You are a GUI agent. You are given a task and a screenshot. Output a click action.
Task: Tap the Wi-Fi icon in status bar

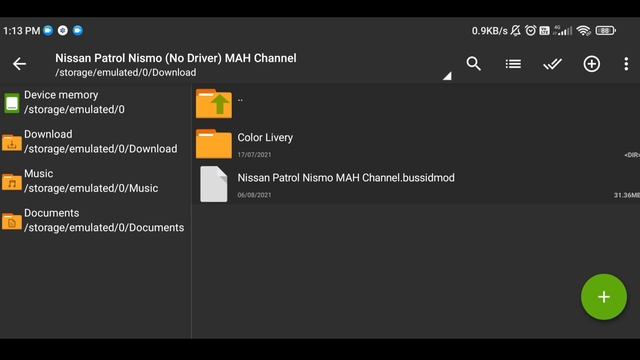[584, 31]
